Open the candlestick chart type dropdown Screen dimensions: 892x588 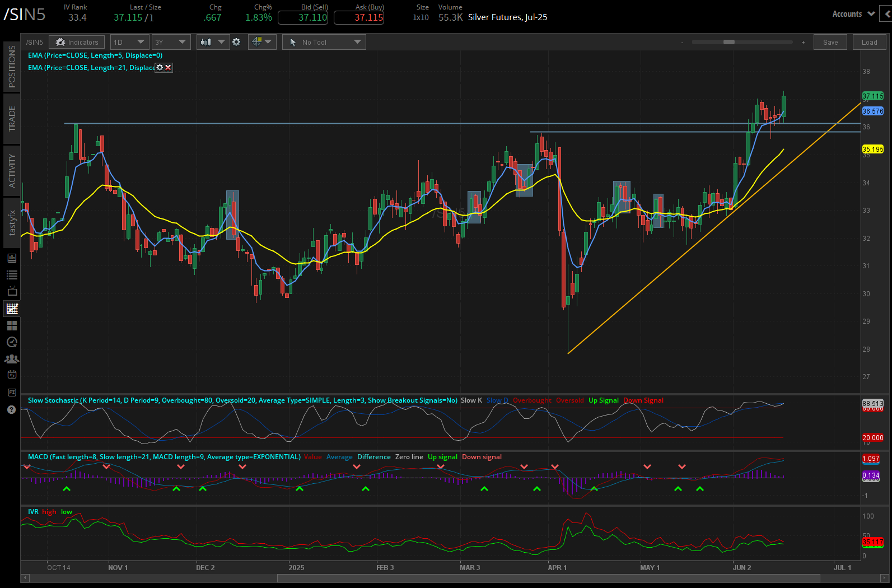(213, 42)
